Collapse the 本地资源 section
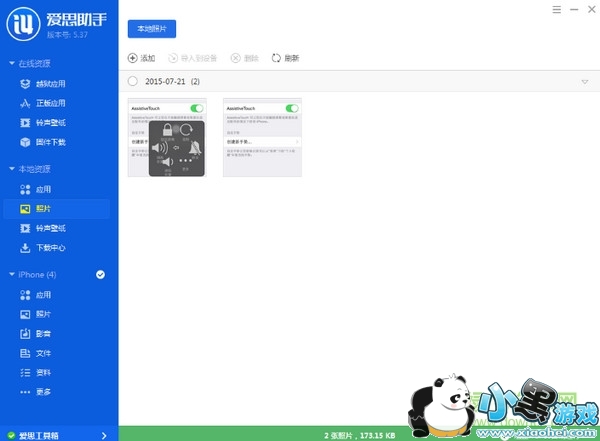 coord(12,168)
